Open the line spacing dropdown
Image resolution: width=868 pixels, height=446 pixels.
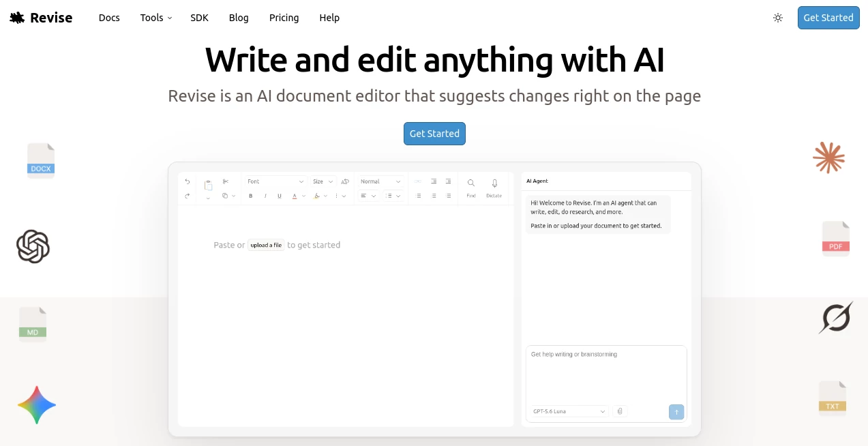pyautogui.click(x=393, y=196)
